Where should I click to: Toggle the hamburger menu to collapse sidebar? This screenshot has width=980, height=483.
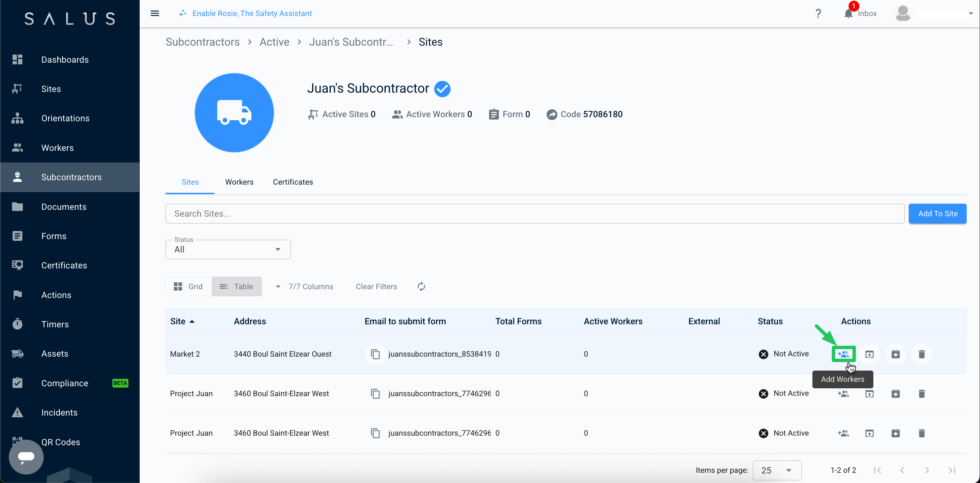[x=155, y=13]
